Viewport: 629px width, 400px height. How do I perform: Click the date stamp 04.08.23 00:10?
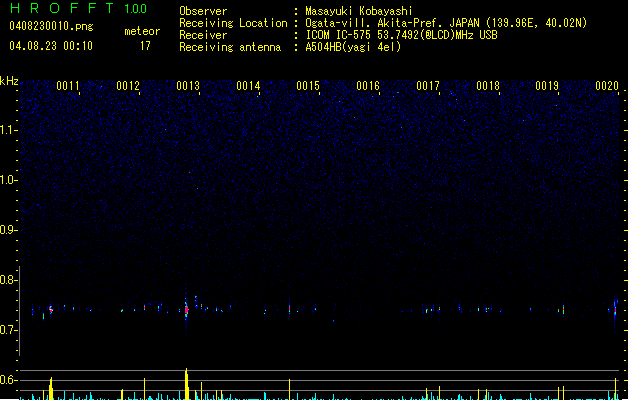point(51,46)
